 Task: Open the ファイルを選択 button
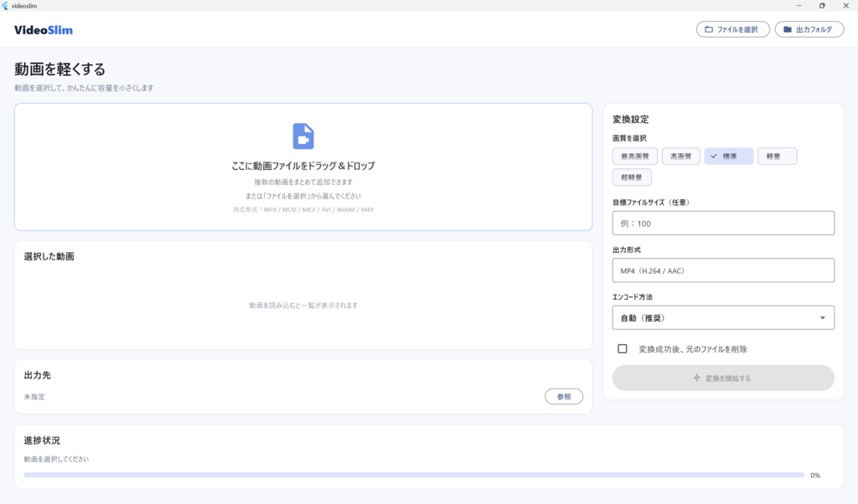732,29
